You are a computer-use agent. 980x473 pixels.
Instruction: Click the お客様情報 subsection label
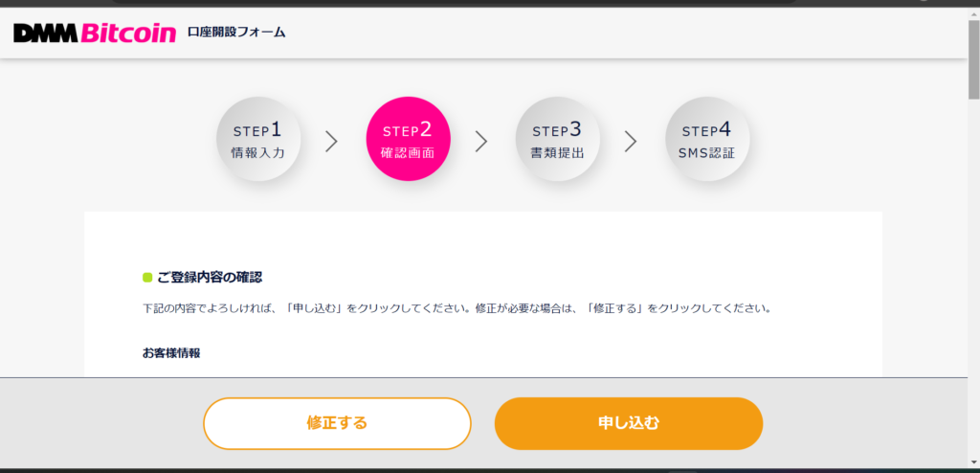coord(171,352)
